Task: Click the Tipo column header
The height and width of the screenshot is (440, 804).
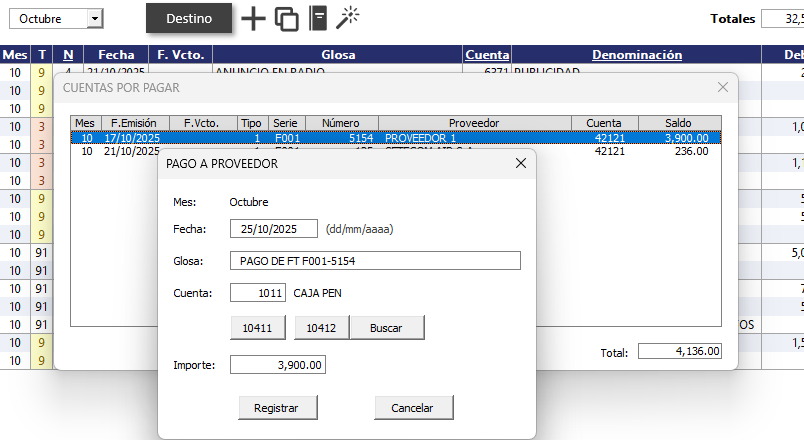Action: 252,123
